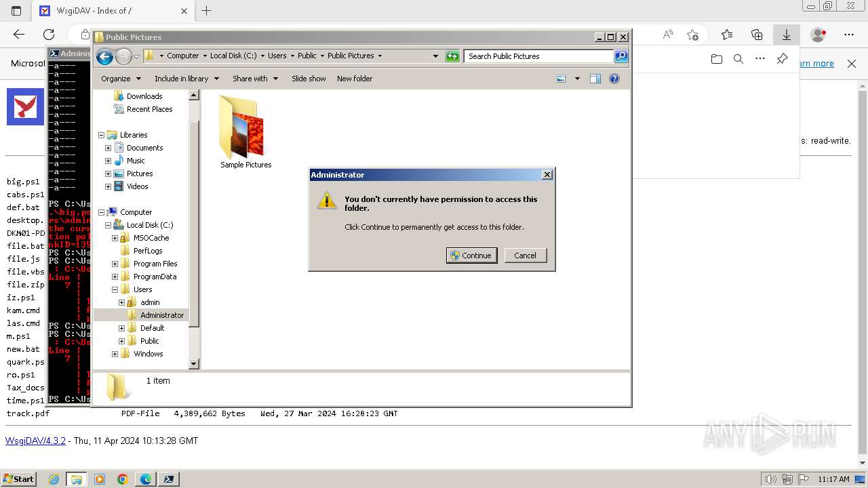Image resolution: width=868 pixels, height=488 pixels.
Task: Expand the MSOCache folder node
Action: [115, 238]
